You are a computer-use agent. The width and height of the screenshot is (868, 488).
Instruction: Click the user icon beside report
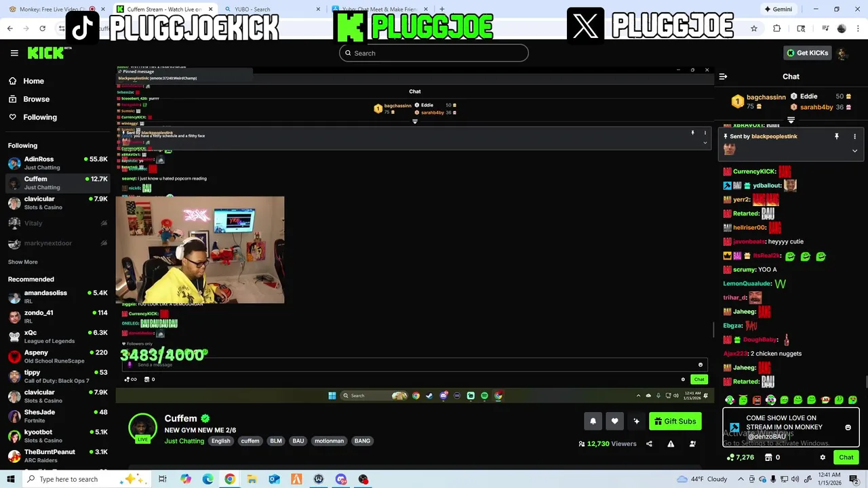pyautogui.click(x=692, y=444)
